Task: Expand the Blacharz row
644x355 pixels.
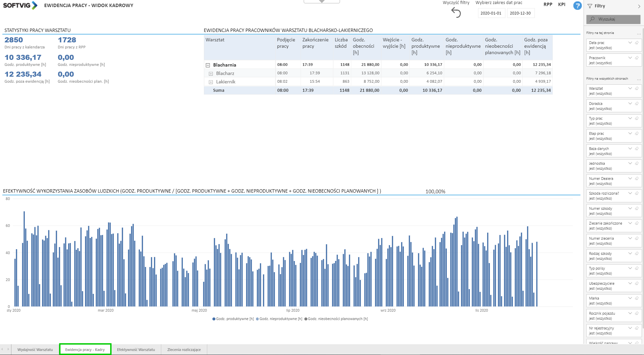Action: coord(211,74)
